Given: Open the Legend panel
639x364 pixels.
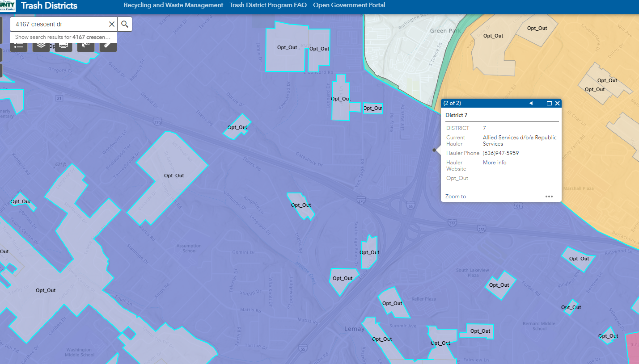Looking at the screenshot, I should pos(18,46).
